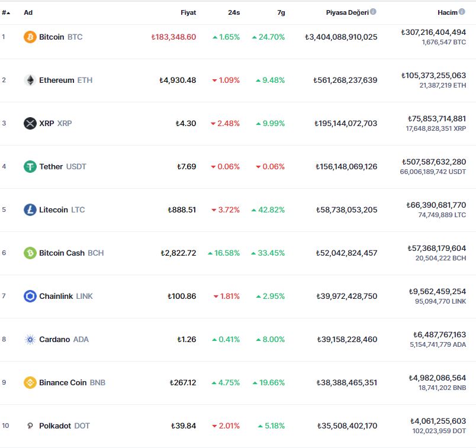Sort the table by Ad column

coord(27,12)
